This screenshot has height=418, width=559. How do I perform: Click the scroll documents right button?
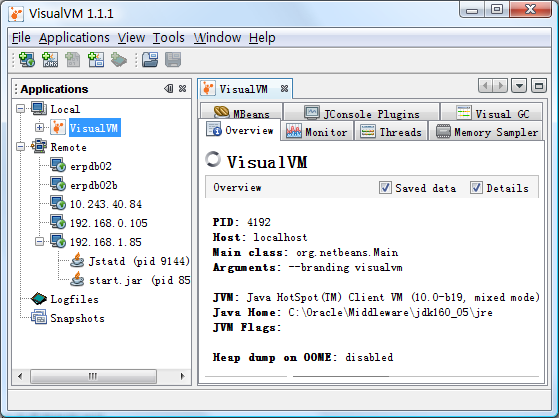click(500, 86)
